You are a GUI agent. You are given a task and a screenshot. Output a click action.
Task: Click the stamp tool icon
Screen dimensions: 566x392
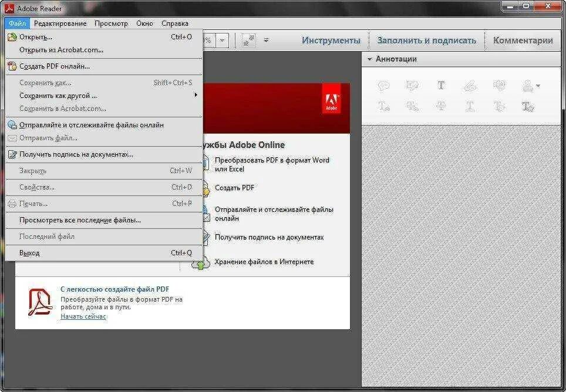pos(528,86)
